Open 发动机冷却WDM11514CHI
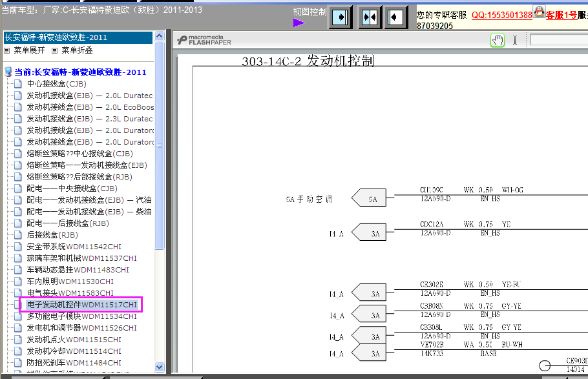The image size is (588, 379). click(x=74, y=351)
